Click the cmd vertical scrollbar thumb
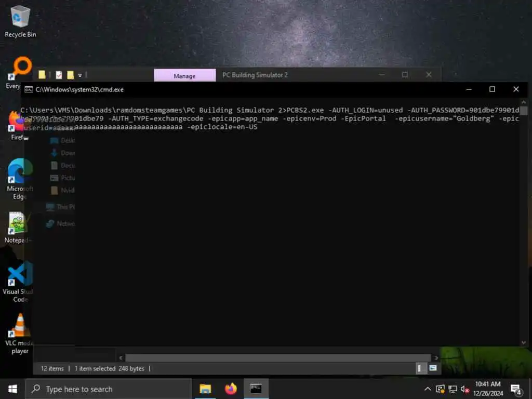This screenshot has width=532, height=399. point(524,111)
